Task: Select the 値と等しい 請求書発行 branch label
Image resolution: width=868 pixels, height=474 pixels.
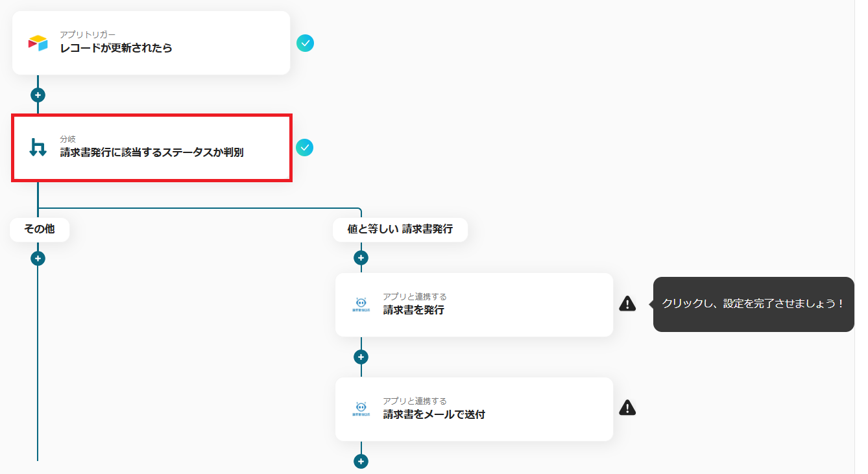Action: 400,230
